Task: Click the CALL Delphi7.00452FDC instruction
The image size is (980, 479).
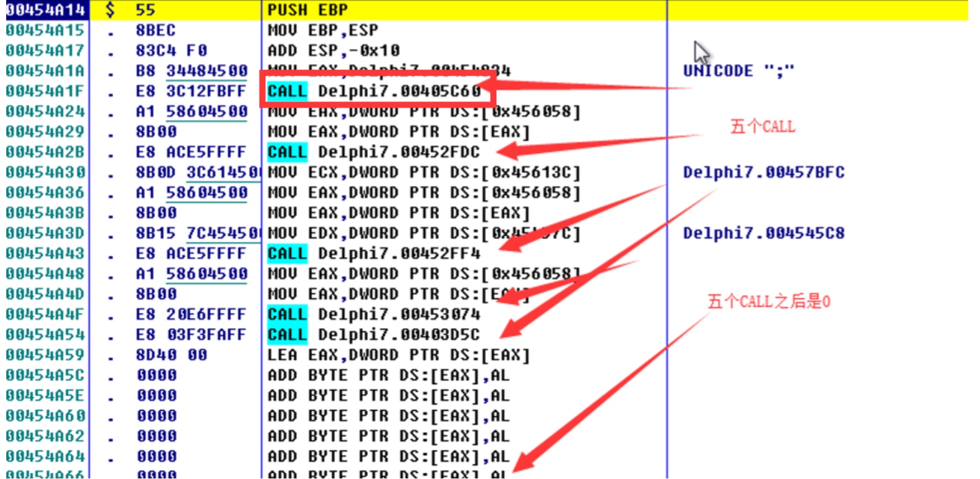Action: (373, 152)
